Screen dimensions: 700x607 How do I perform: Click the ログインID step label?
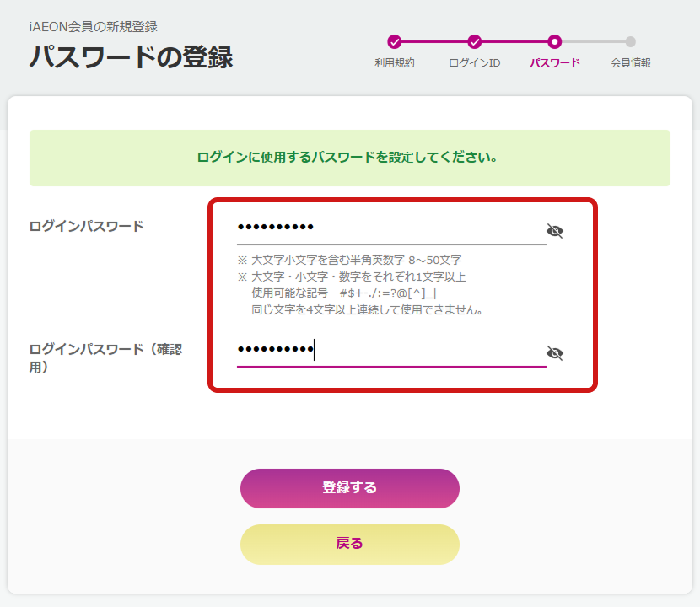coord(475,63)
